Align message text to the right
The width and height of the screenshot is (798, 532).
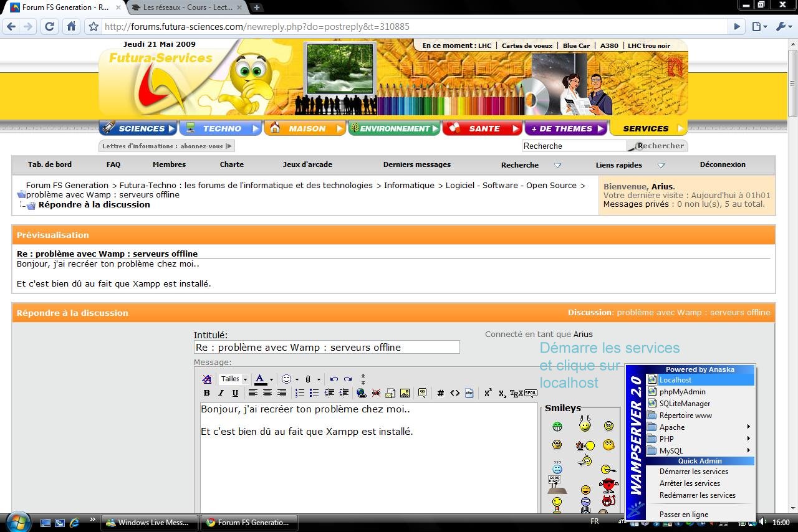(282, 393)
